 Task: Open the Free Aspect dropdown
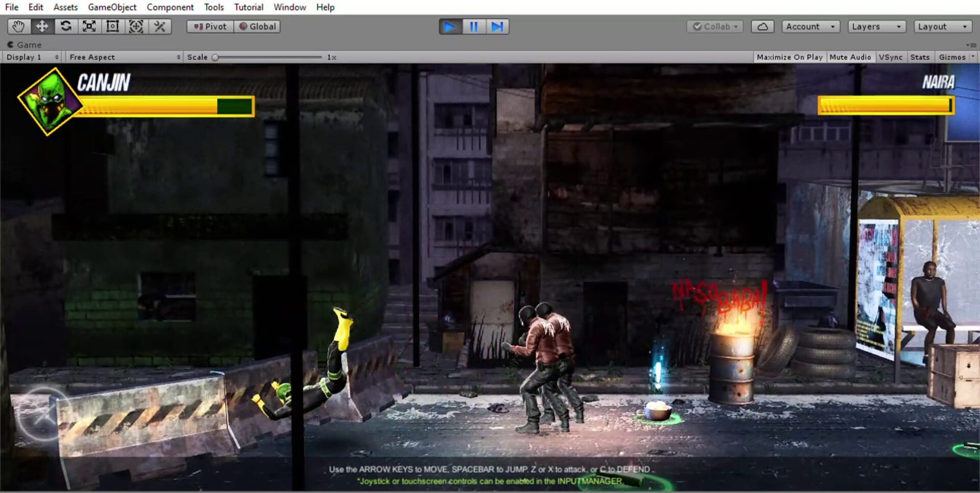point(122,57)
